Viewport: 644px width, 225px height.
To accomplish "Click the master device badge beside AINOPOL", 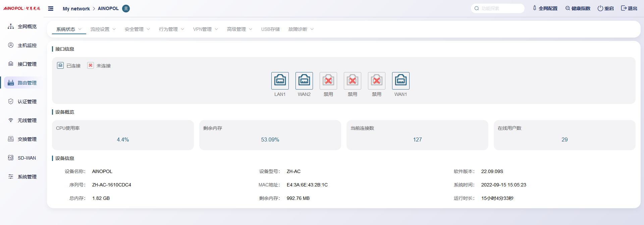I will tap(126, 8).
